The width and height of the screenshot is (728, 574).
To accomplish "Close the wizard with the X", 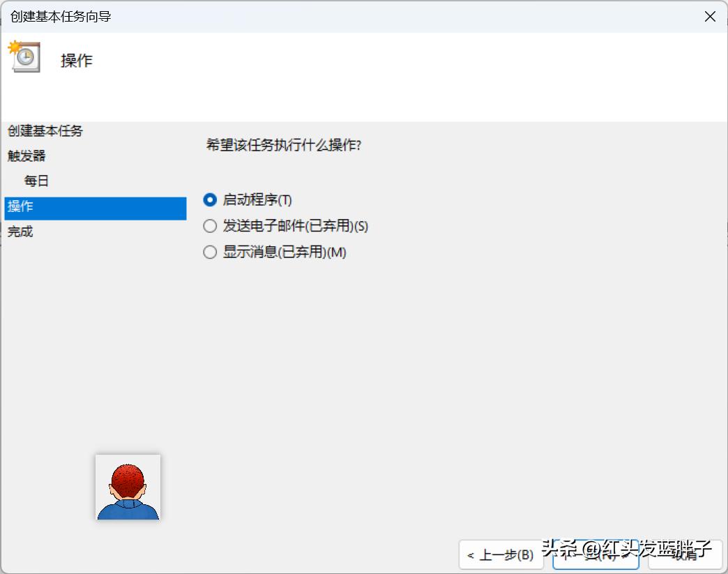I will coord(710,16).
